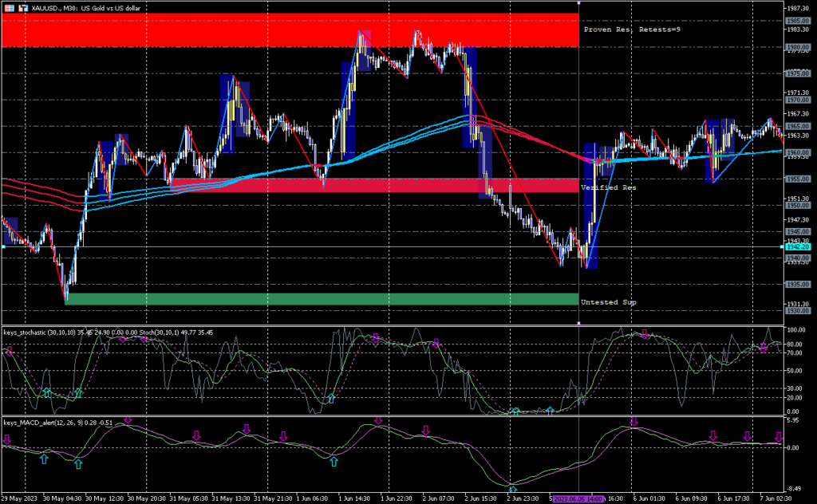Select the leftmost magenta arrow in stochastic panel
817x504 pixels.
[x=9, y=350]
